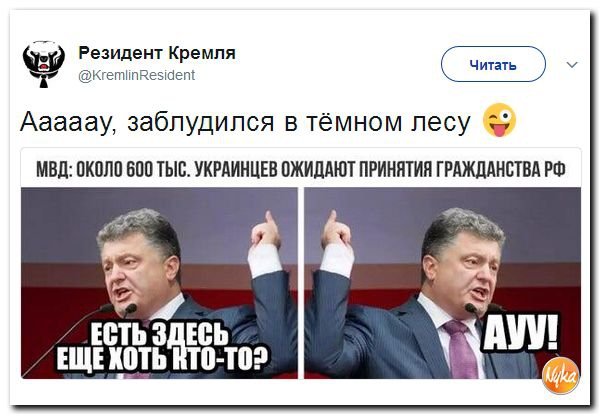Click the purple tie in right panel
601x416 pixels.
tap(460, 349)
